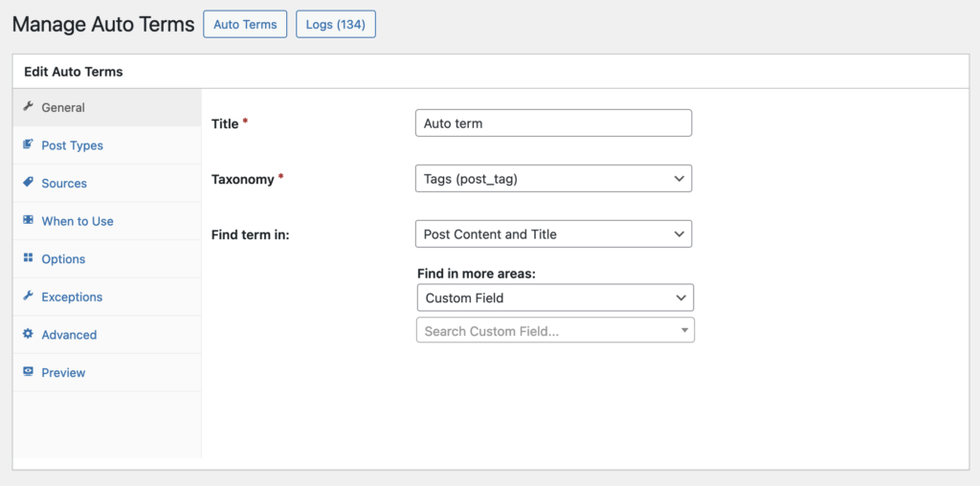The image size is (980, 486).
Task: Open the General tab
Action: pyautogui.click(x=107, y=107)
